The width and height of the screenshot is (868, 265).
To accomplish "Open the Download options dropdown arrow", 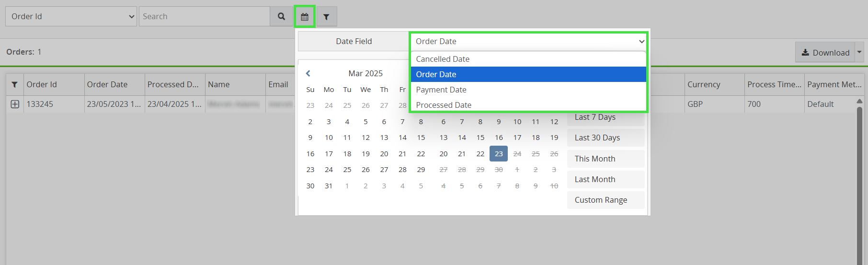I will pyautogui.click(x=859, y=52).
